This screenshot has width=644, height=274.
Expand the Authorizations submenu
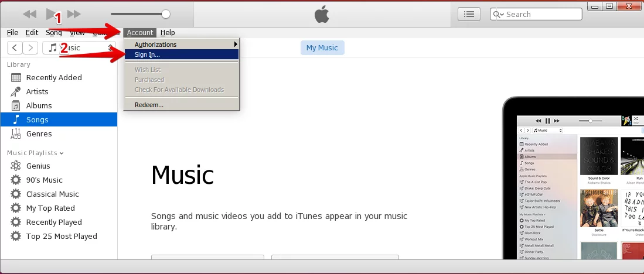(x=182, y=44)
